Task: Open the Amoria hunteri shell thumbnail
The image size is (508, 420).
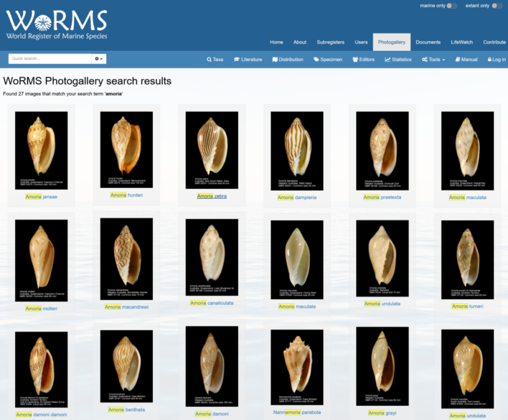Action: pyautogui.click(x=126, y=150)
